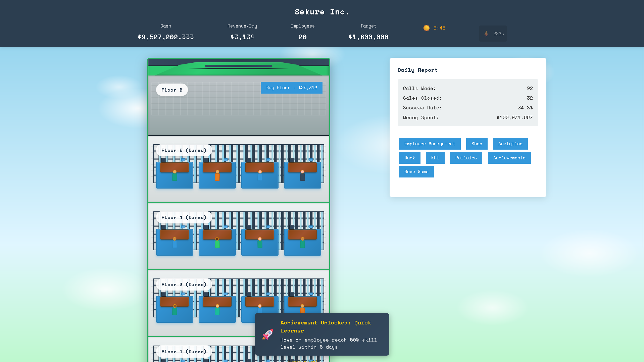
Task: Open Employee Management panel
Action: pyautogui.click(x=430, y=144)
